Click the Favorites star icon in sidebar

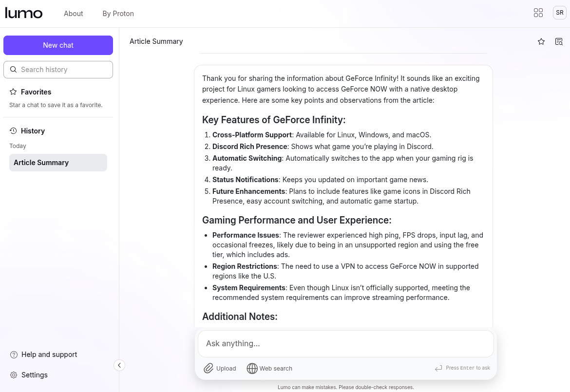point(13,92)
